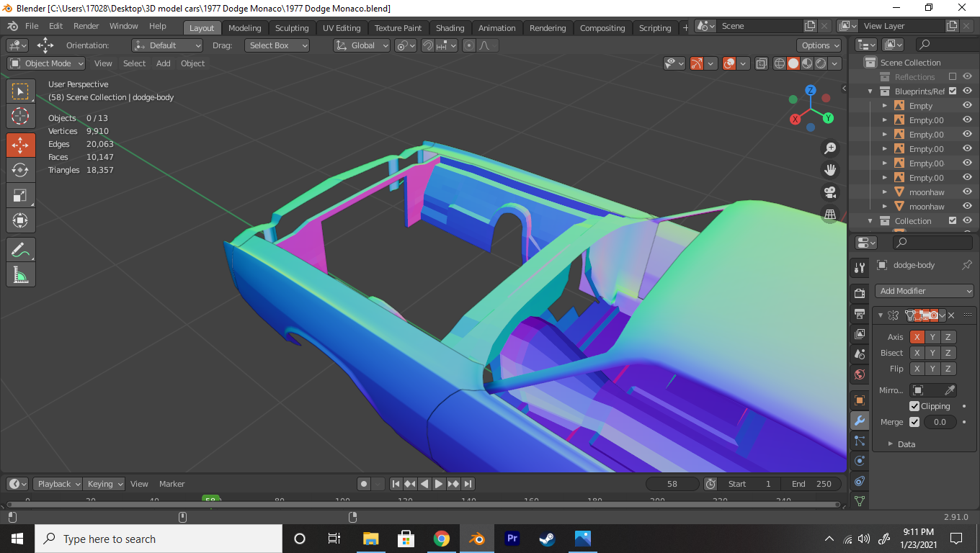Open the Render menu
This screenshot has width=980, height=553.
click(x=86, y=26)
